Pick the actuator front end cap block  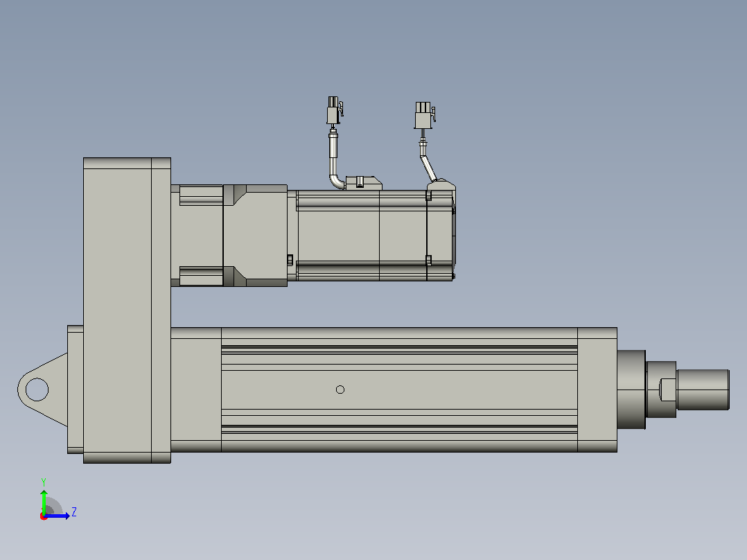click(x=597, y=390)
